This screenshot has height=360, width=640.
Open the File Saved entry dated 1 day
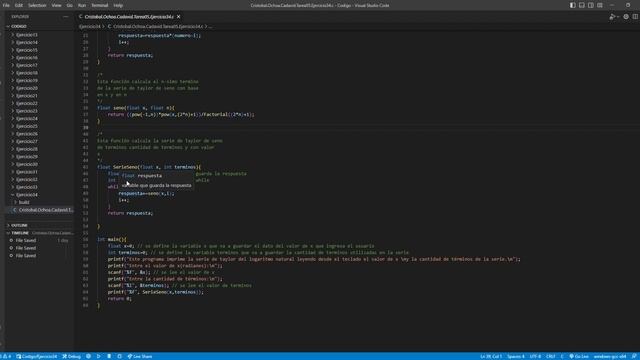pyautogui.click(x=40, y=240)
